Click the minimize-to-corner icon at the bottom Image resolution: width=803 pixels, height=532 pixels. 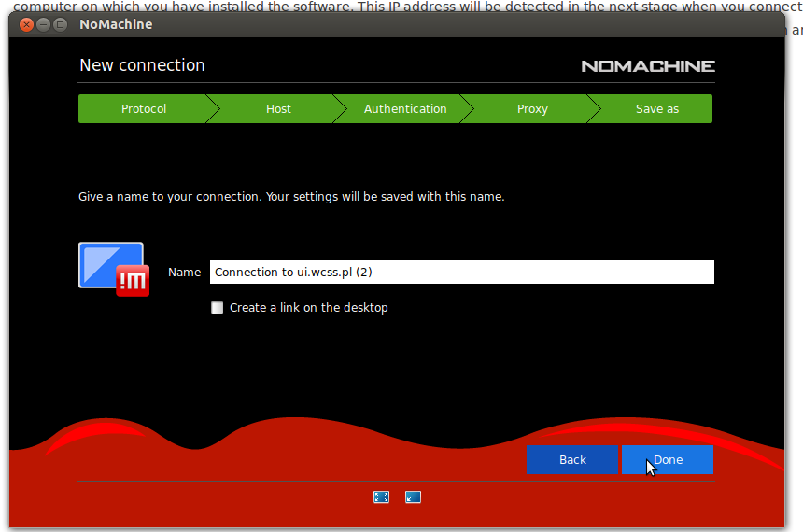(x=413, y=497)
